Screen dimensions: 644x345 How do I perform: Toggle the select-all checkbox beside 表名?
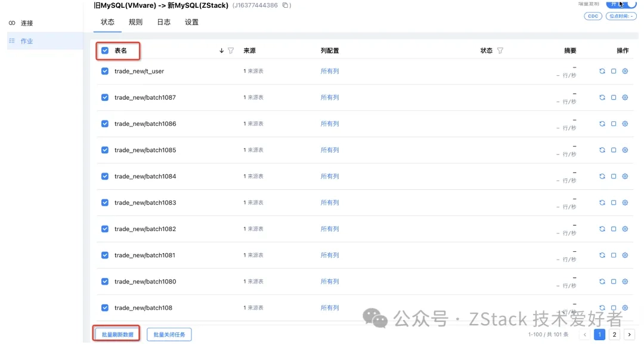click(x=105, y=51)
